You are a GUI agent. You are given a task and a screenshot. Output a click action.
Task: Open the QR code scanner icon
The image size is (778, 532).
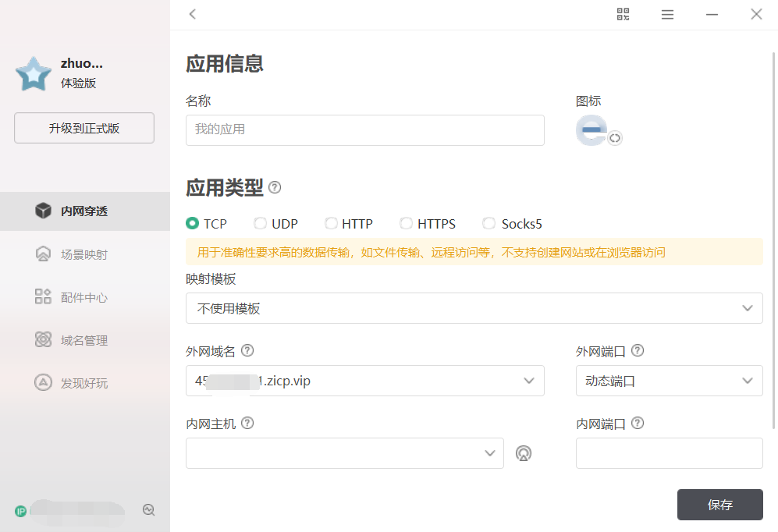(x=623, y=14)
